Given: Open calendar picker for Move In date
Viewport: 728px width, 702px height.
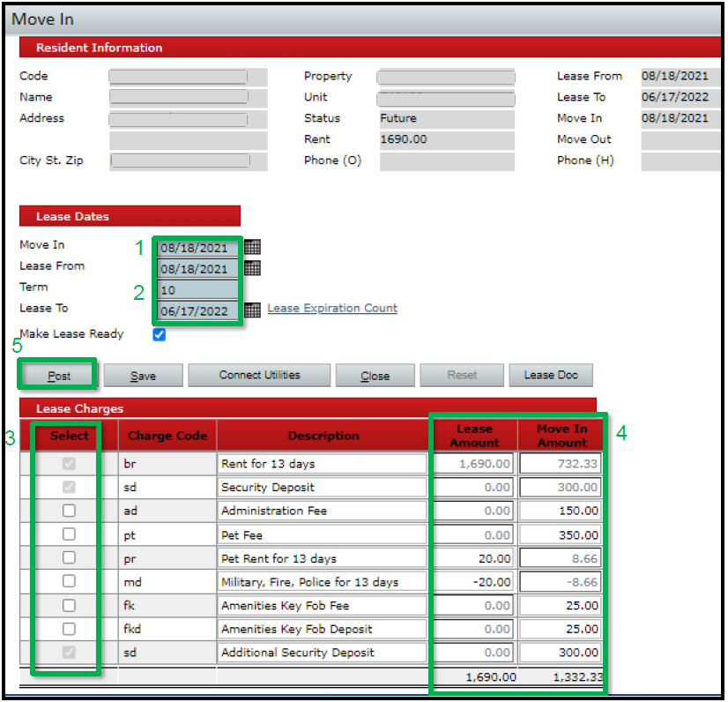Looking at the screenshot, I should 252,247.
